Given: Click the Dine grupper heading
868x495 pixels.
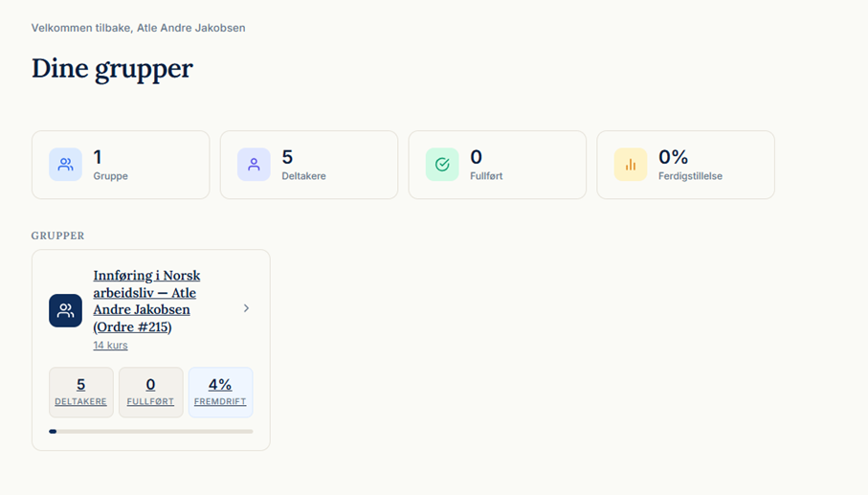Looking at the screenshot, I should point(112,69).
